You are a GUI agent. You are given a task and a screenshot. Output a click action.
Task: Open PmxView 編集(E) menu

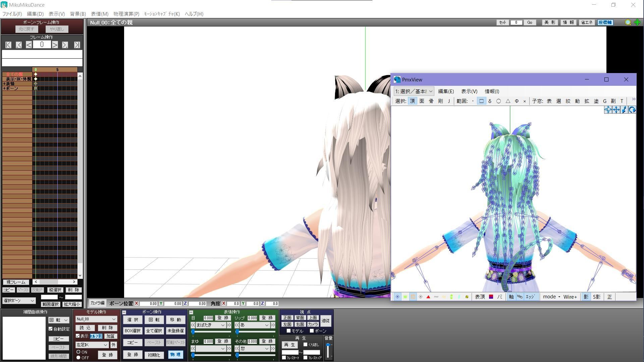[446, 91]
